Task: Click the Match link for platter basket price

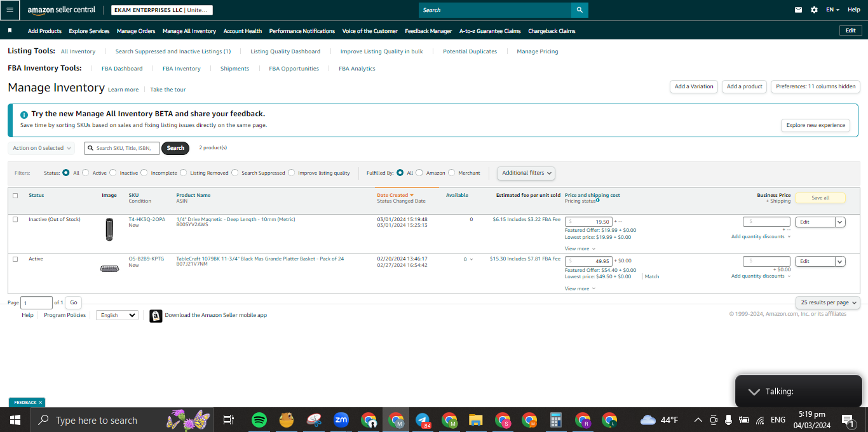Action: pyautogui.click(x=652, y=277)
